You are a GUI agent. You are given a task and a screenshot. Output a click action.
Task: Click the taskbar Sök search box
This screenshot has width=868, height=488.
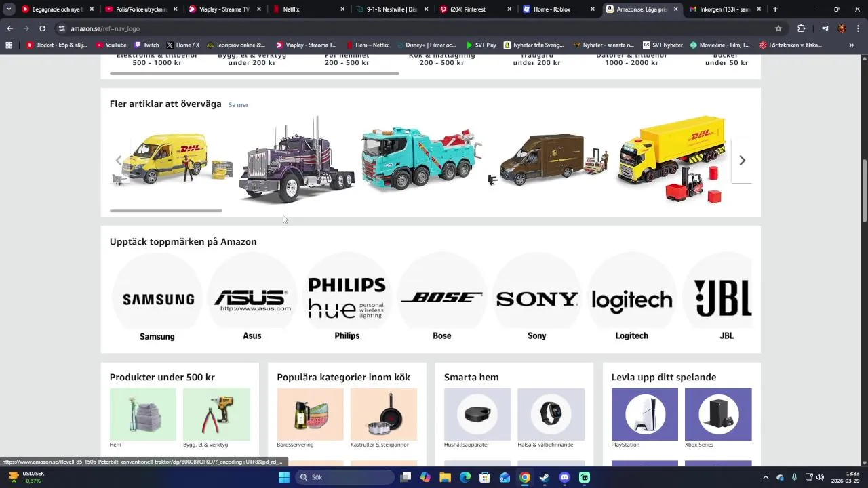pyautogui.click(x=345, y=477)
